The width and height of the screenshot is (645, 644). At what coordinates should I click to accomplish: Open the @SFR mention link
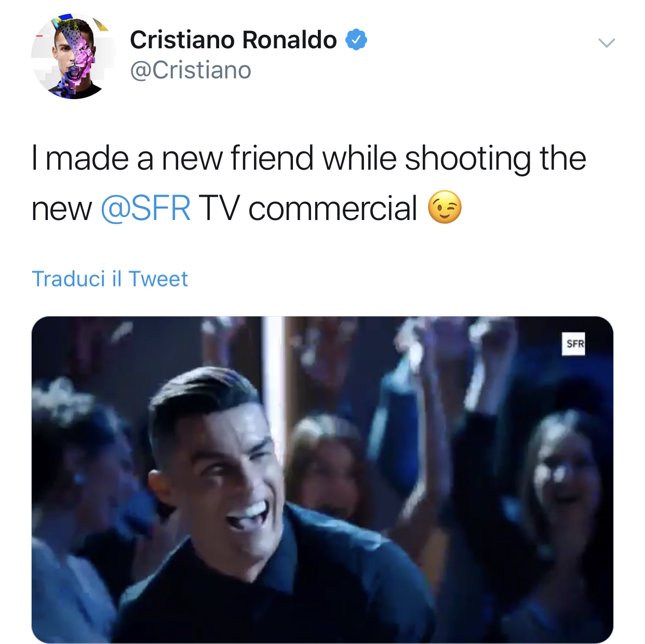(145, 209)
